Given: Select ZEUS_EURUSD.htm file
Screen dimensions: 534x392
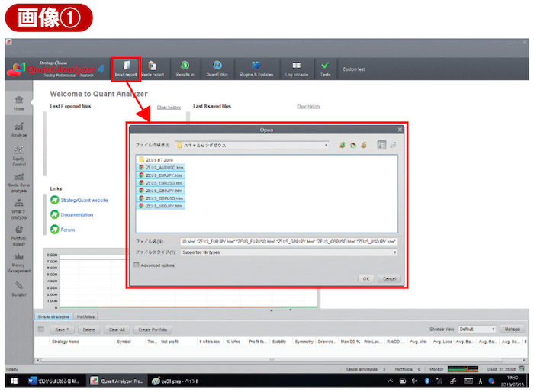Looking at the screenshot, I should 161,183.
